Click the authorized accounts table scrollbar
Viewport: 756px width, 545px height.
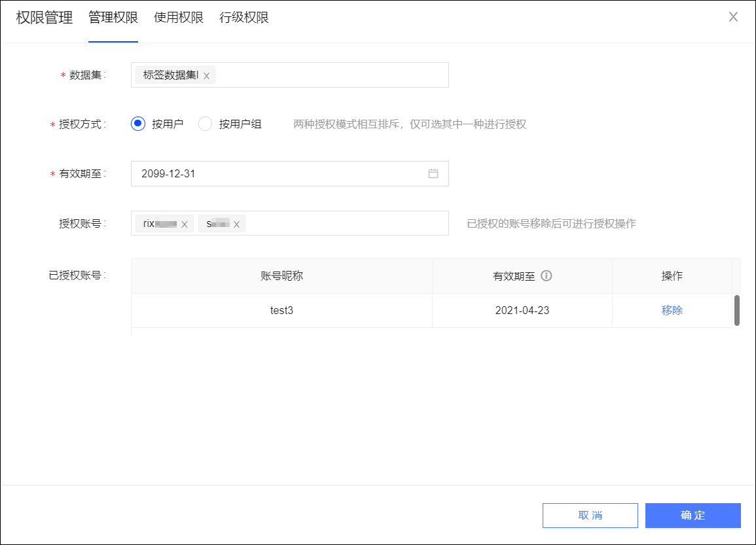(x=737, y=310)
